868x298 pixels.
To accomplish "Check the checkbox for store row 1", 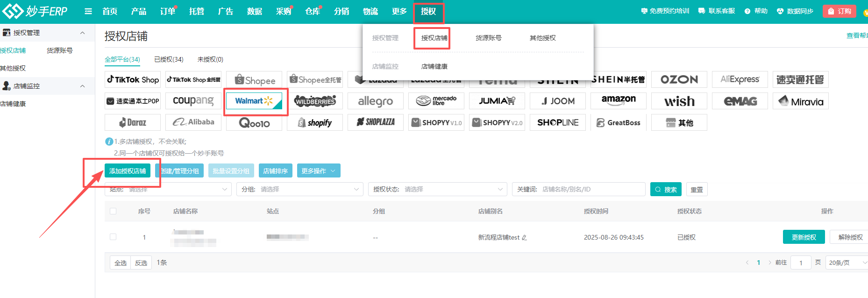I will coord(113,237).
